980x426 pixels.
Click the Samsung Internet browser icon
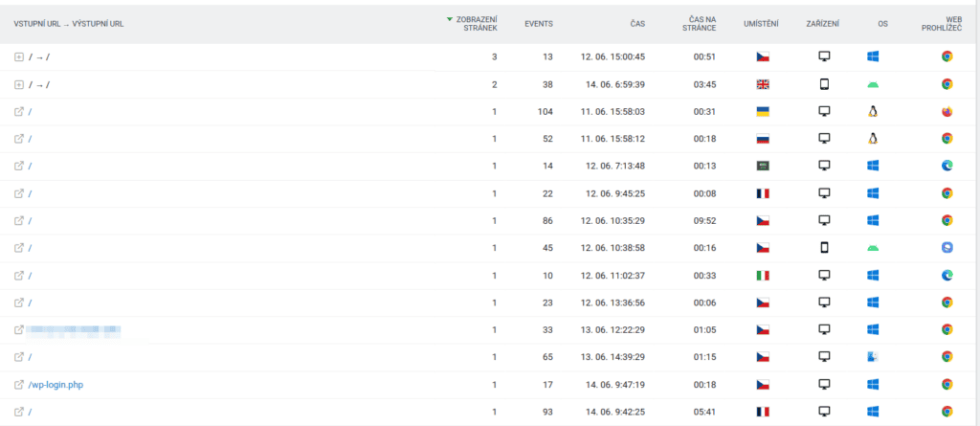947,248
